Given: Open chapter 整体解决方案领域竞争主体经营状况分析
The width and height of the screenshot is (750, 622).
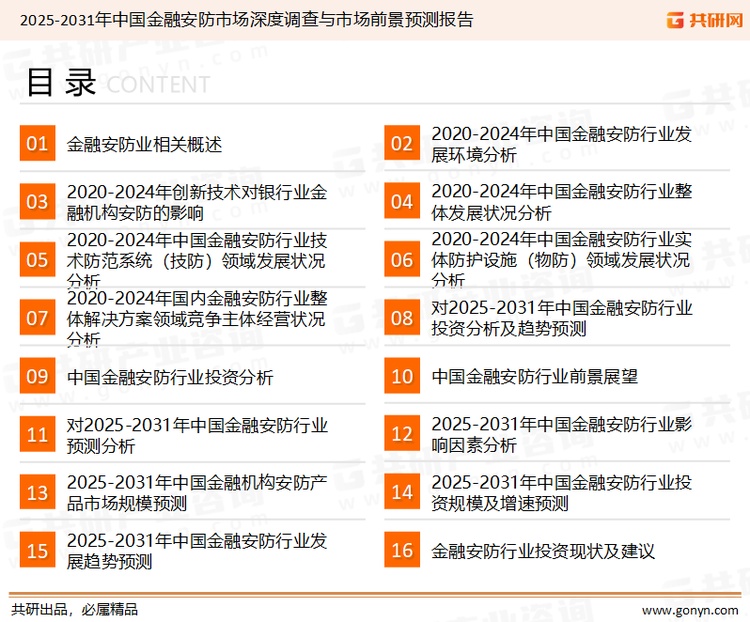Looking at the screenshot, I should point(197,318).
